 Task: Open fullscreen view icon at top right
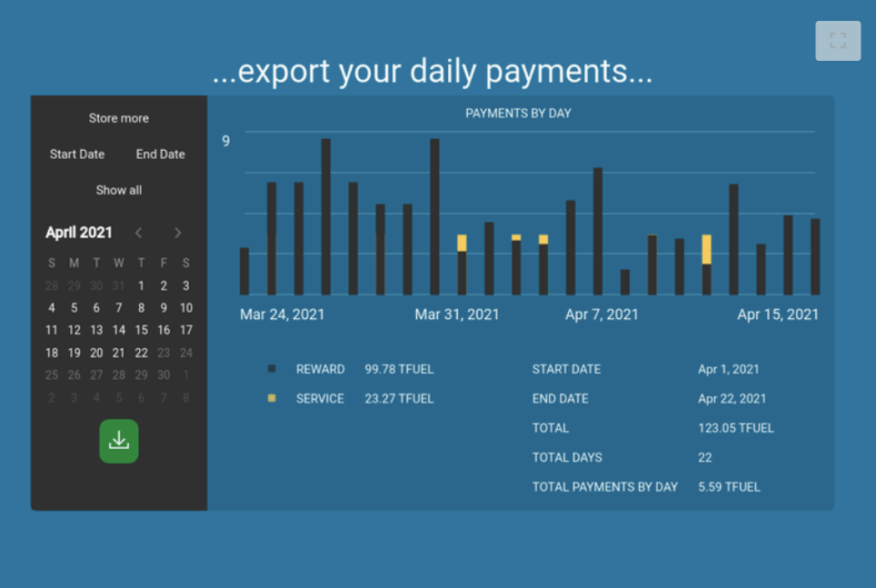pyautogui.click(x=838, y=41)
